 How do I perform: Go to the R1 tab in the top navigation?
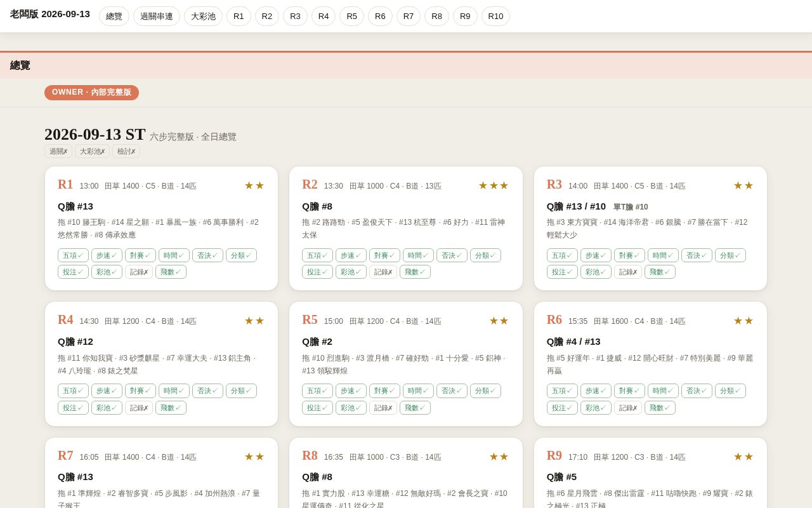point(239,17)
